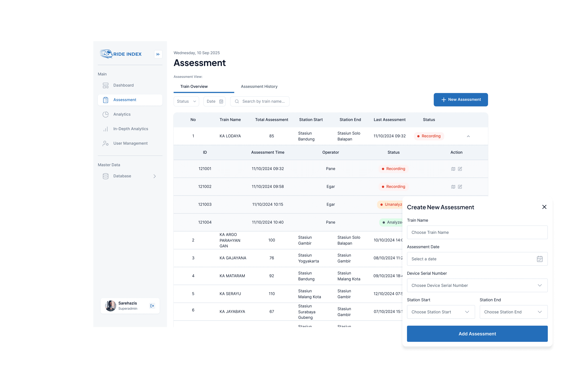Open Device Serial Number dropdown
This screenshot has height=368, width=588.
477,286
